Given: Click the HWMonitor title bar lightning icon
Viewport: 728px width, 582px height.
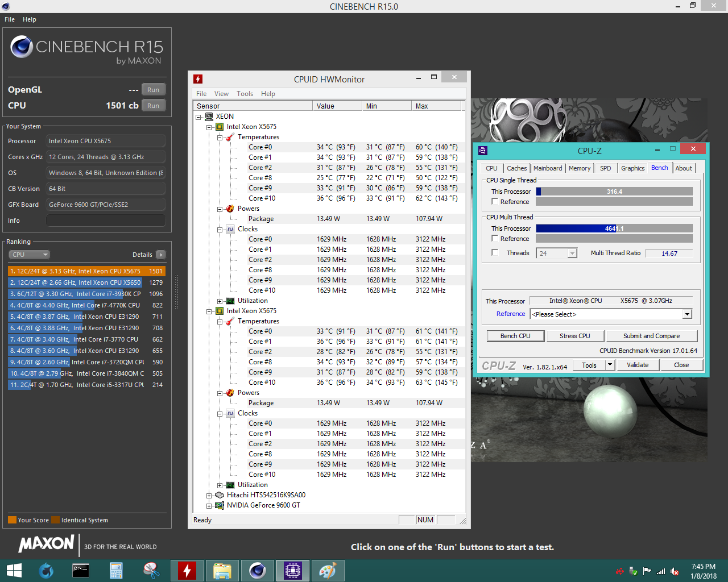Looking at the screenshot, I should (198, 79).
